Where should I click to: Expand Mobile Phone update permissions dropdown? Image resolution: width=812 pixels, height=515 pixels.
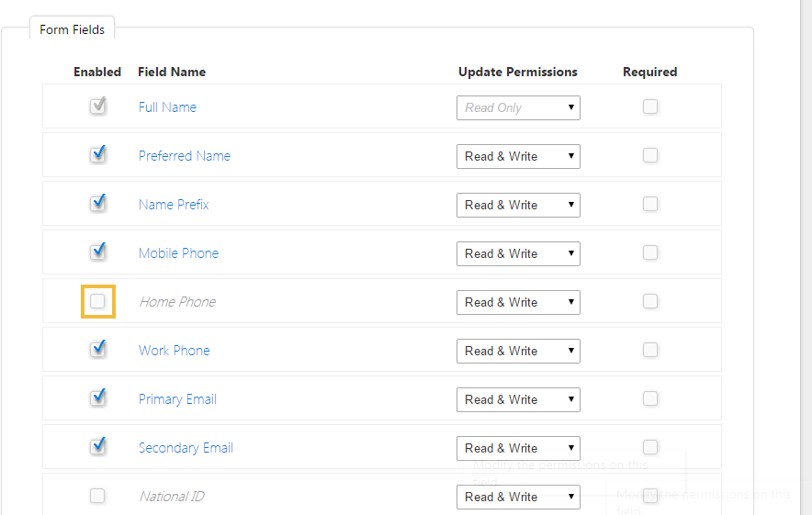518,253
